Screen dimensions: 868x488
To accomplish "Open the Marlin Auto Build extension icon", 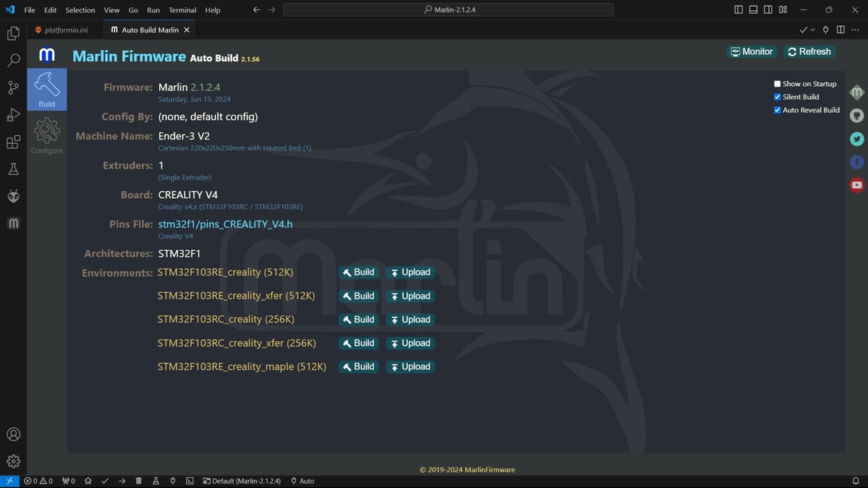I will point(13,223).
